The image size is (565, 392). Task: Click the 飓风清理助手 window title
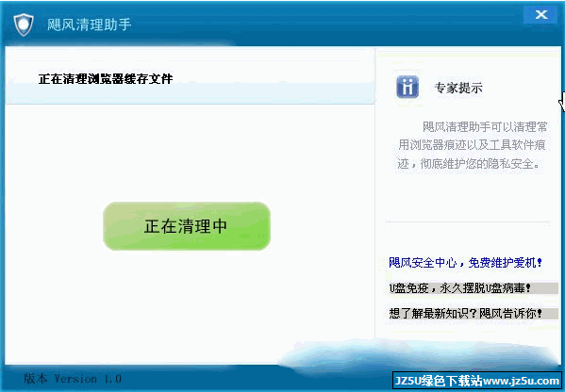(90, 24)
